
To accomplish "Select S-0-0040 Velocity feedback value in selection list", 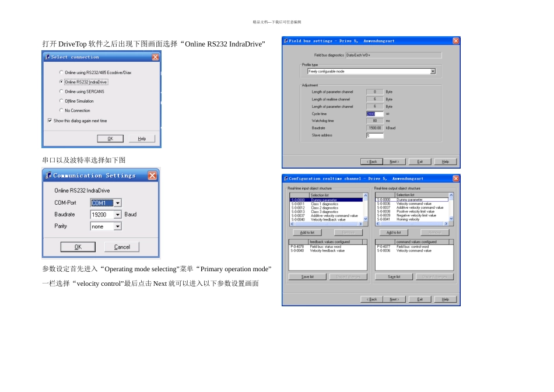I will point(326,219).
